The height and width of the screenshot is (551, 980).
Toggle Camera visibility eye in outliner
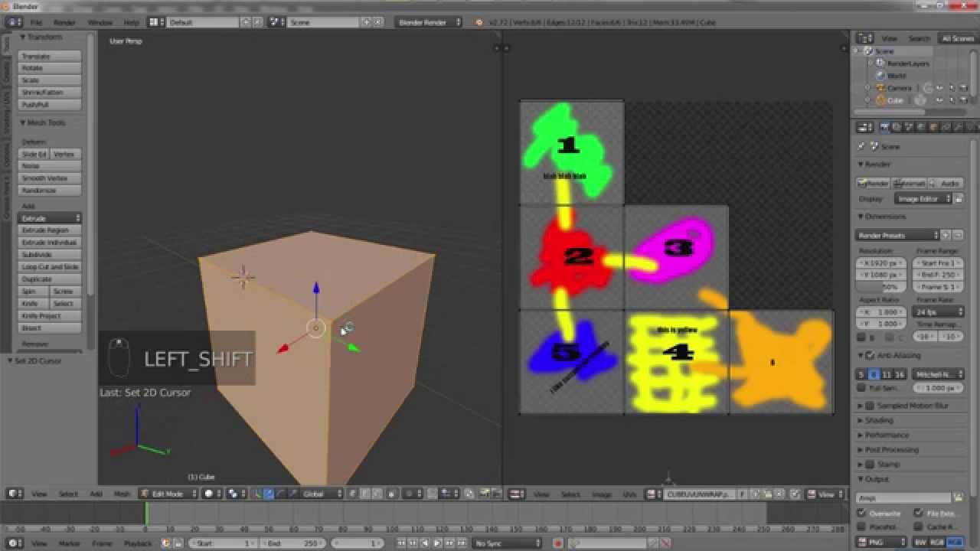[x=940, y=88]
